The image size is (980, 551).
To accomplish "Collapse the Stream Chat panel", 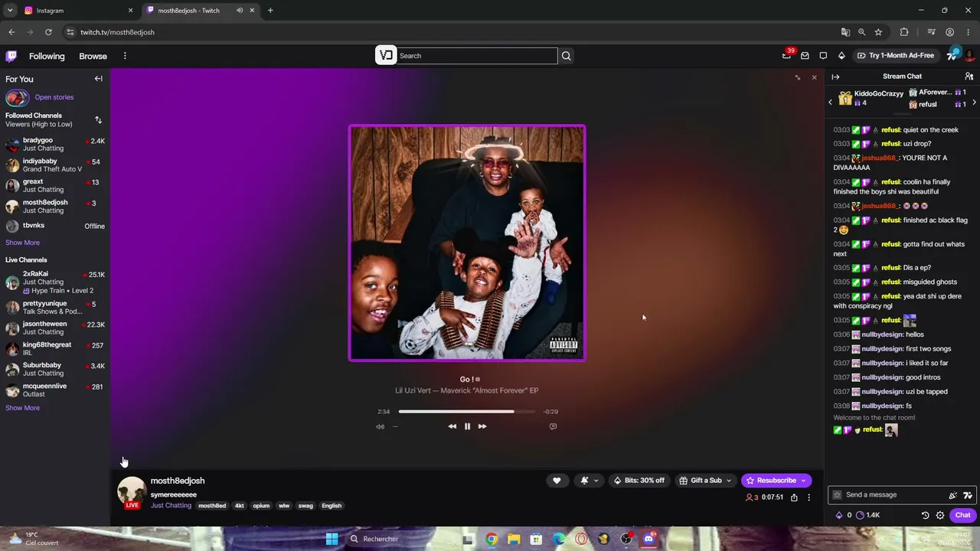I will [835, 77].
